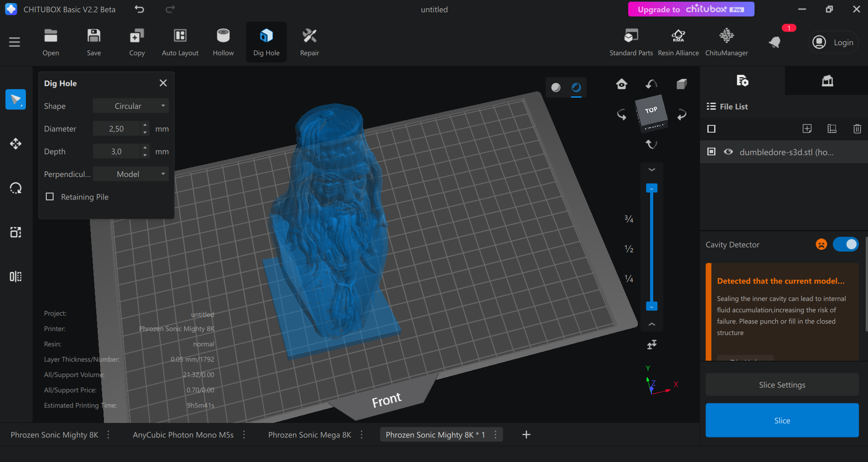Click the redo arrow in title bar
The height and width of the screenshot is (462, 868).
(x=170, y=9)
